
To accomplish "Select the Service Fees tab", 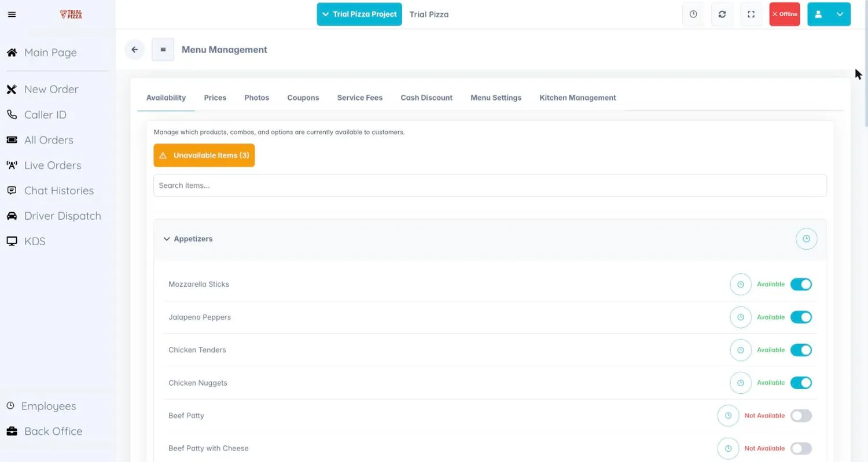I will point(360,98).
